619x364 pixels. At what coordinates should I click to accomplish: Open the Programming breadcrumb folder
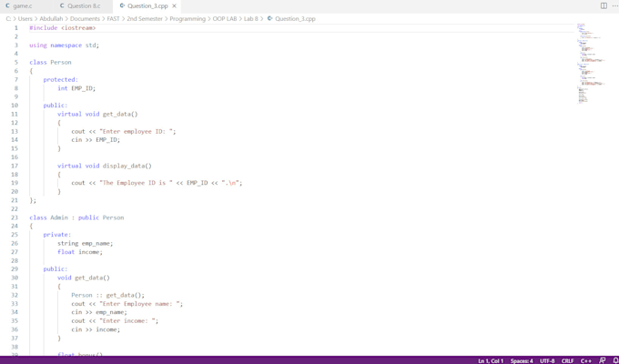click(x=188, y=18)
